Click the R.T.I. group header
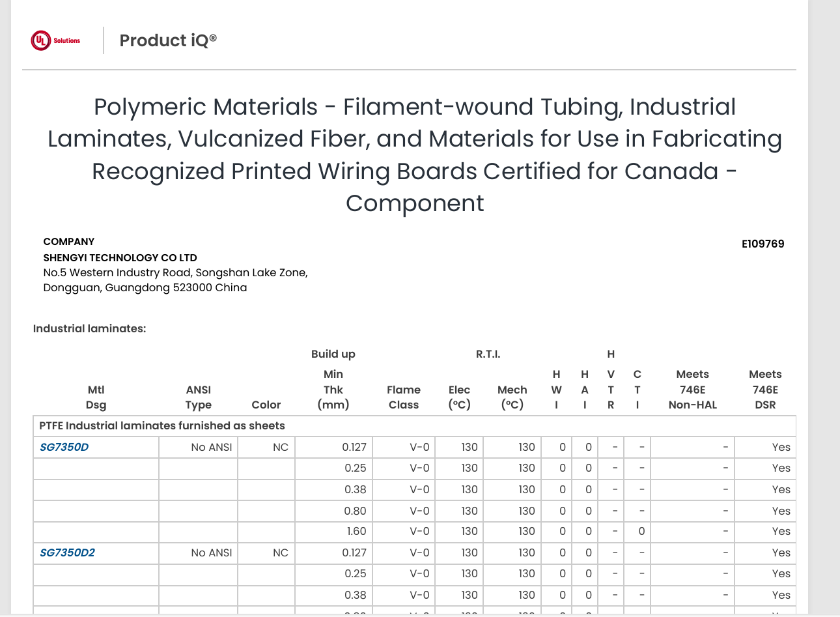The width and height of the screenshot is (840, 617). click(x=488, y=354)
